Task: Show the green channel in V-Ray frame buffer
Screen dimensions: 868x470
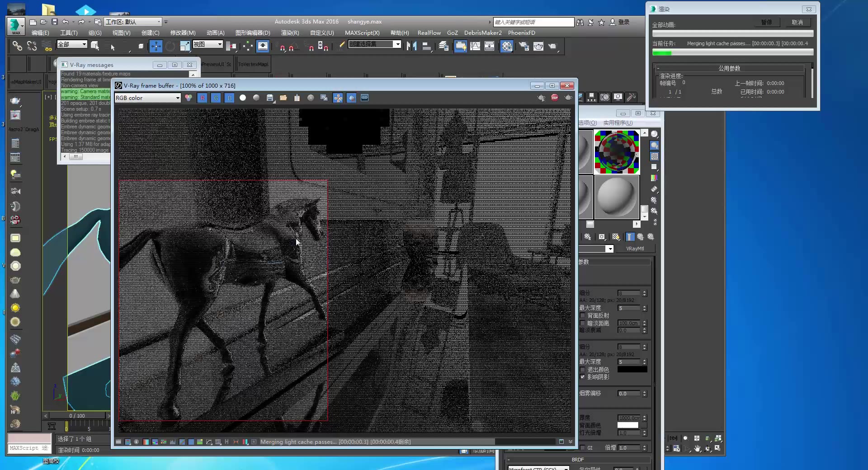Action: coord(216,98)
